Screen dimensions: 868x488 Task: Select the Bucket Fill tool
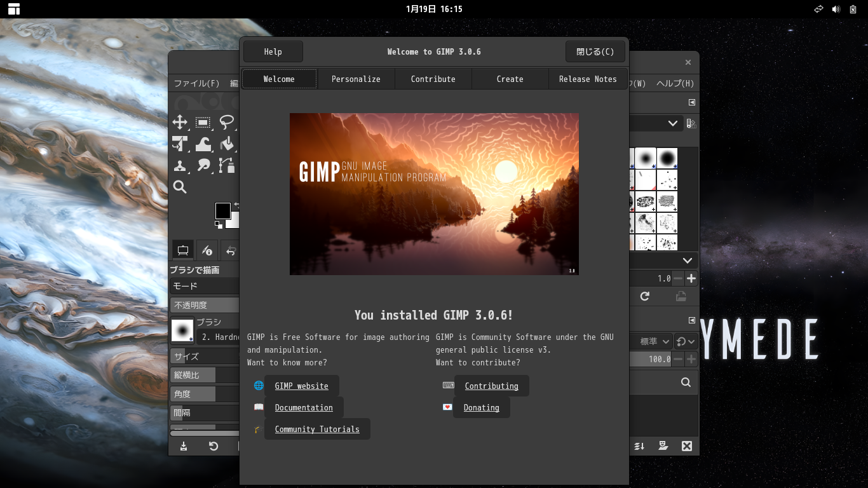(x=227, y=144)
